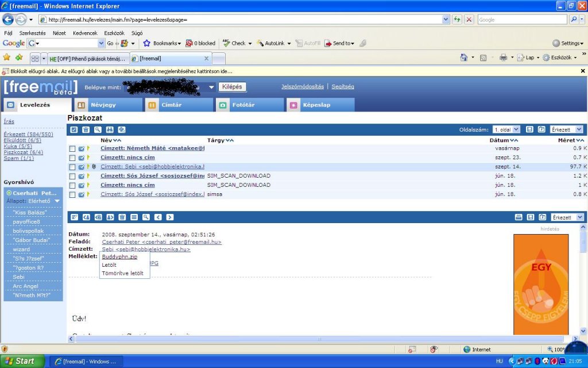The image size is (588, 368).
Task: Click the move-to-folder icon in list toolbar
Action: [x=541, y=129]
